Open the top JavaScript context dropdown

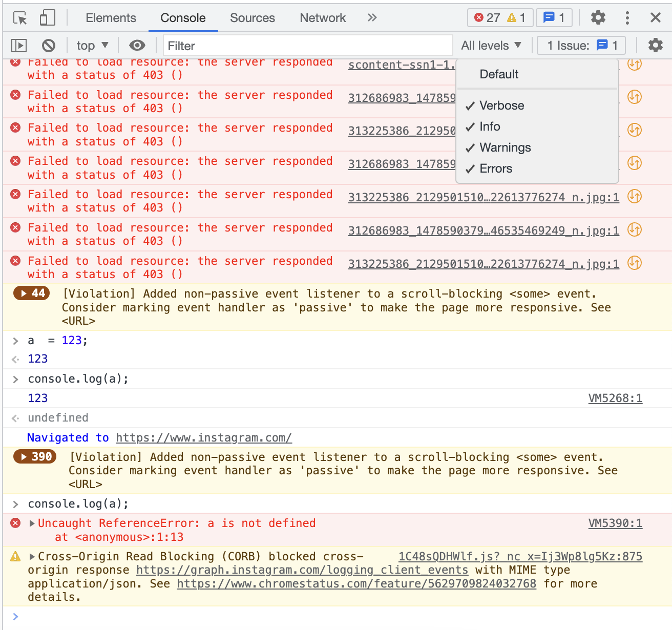tap(93, 46)
